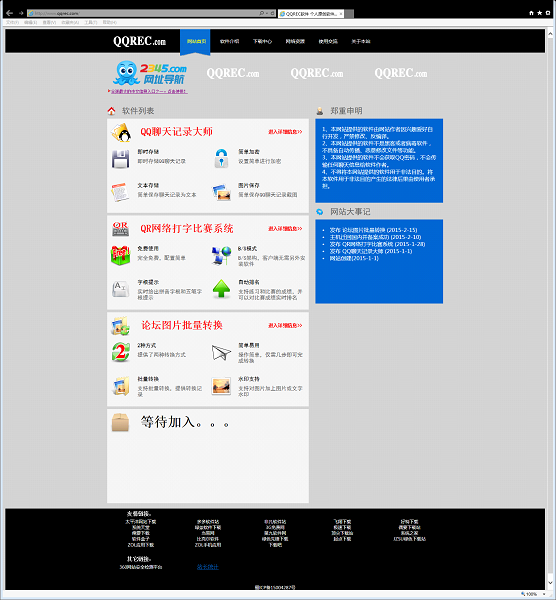Viewport: 556px width, 600px height.
Task: Follow the purple underlined link below 2345 banner
Action: click(148, 91)
